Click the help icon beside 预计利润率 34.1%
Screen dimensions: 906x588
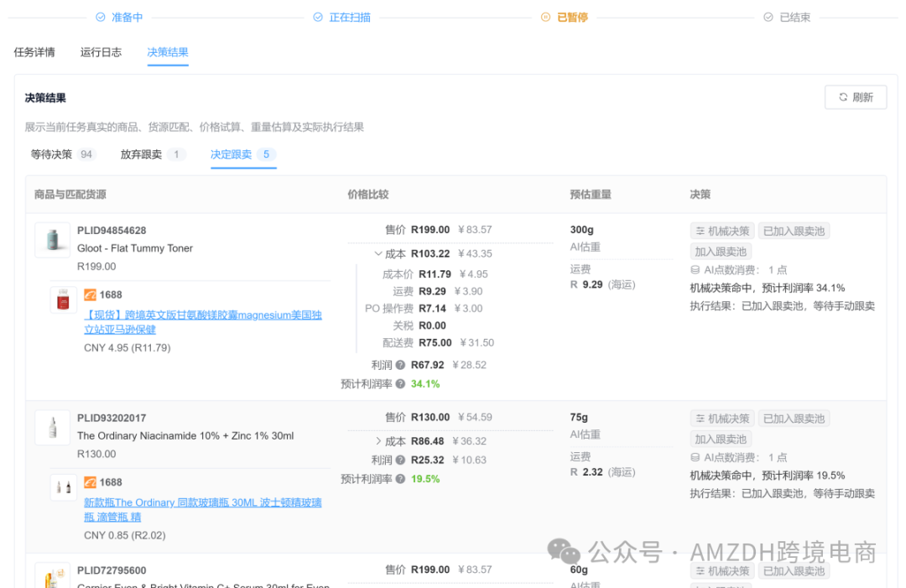click(400, 384)
